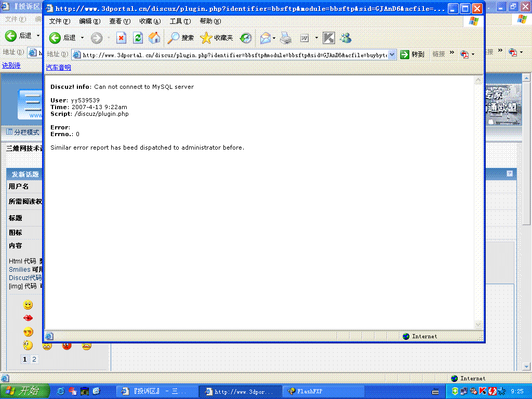The width and height of the screenshot is (532, 399).
Task: Go to smilies page 2
Action: pos(34,360)
